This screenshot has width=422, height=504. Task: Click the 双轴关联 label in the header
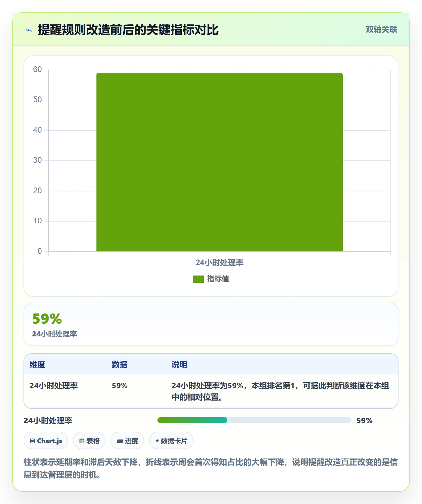pyautogui.click(x=381, y=29)
